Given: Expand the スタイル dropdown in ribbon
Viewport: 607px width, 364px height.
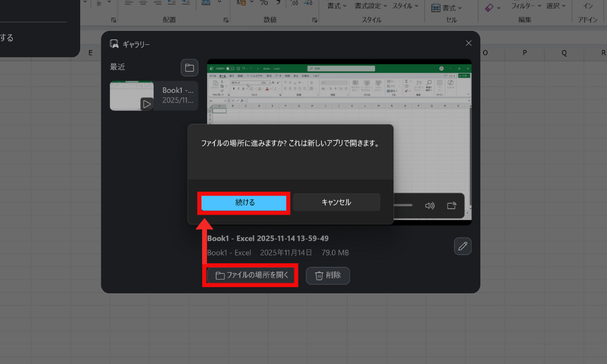Looking at the screenshot, I should pos(409,6).
